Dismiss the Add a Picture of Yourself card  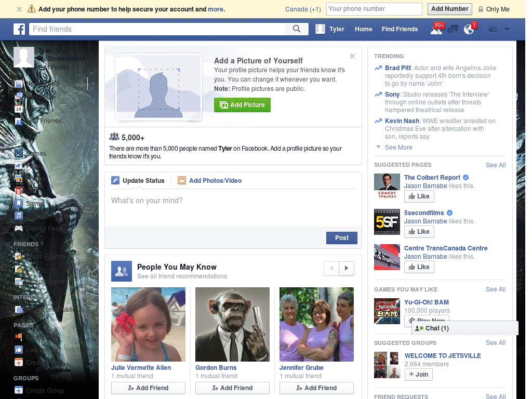point(352,56)
